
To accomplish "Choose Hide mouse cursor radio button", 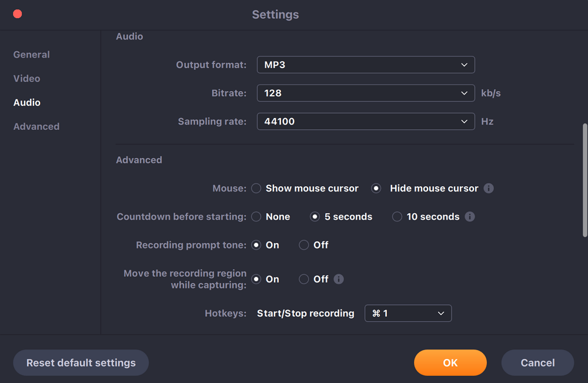I will pyautogui.click(x=376, y=189).
